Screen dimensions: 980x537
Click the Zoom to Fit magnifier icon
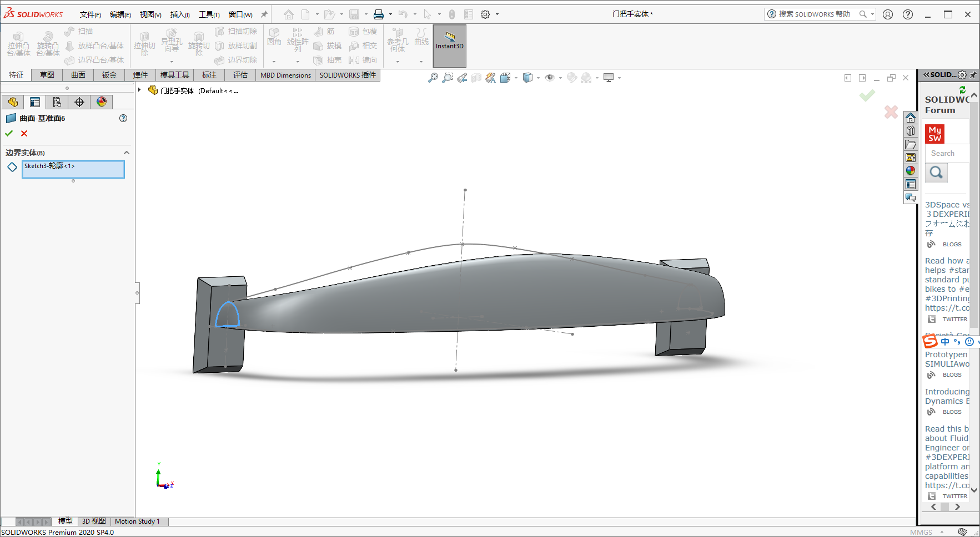pyautogui.click(x=433, y=78)
